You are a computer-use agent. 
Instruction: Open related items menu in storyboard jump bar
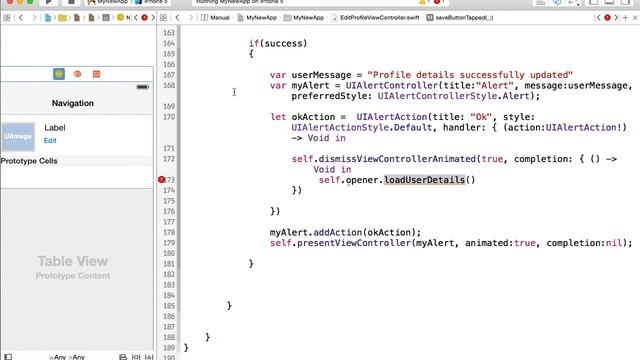point(7,18)
